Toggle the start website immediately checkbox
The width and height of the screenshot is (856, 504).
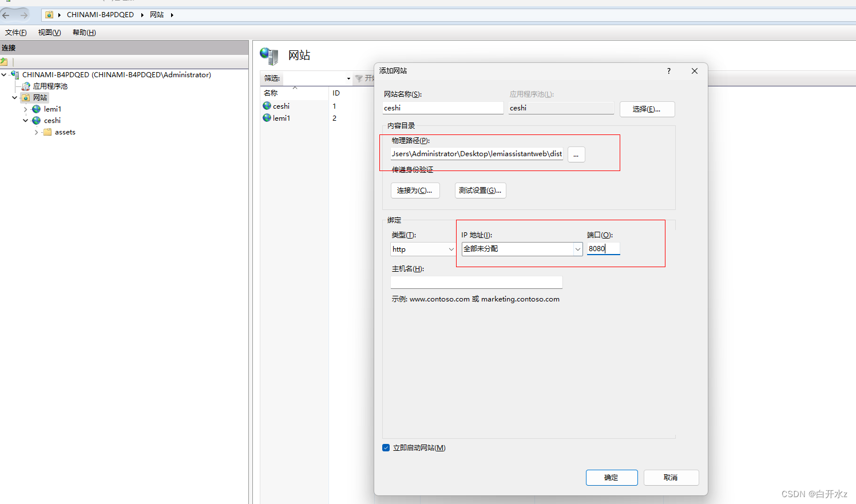[386, 448]
